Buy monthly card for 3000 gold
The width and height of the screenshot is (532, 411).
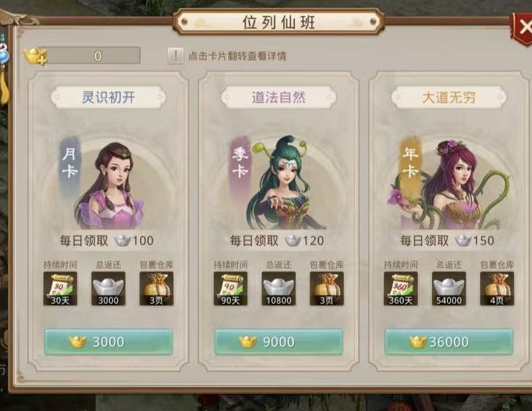pos(109,342)
